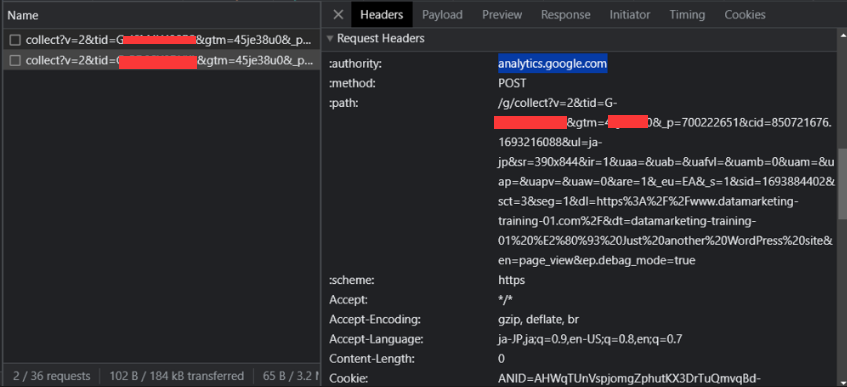
Task: Click the :method: header name
Action: pos(352,83)
